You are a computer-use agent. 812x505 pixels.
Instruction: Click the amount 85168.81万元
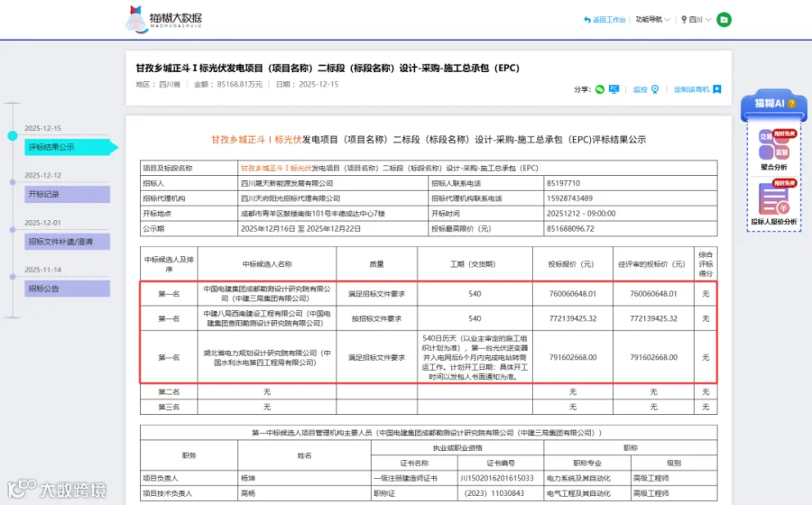[x=240, y=85]
